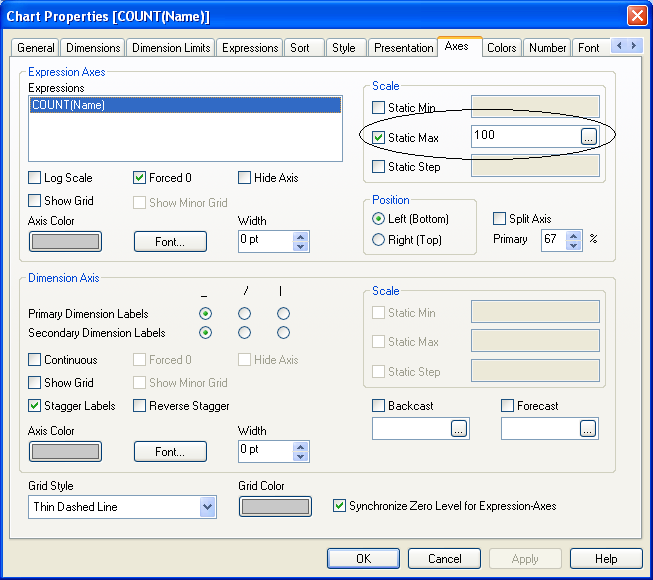Enable Show Grid in Dimension Axis
Viewport: 653px width, 580px height.
click(34, 383)
